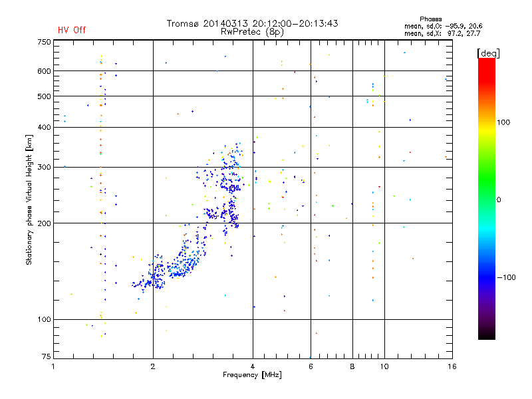Image resolution: width=532 pixels, height=399 pixels.
Task: Click the y-axis tick label '500'
Action: [44, 96]
